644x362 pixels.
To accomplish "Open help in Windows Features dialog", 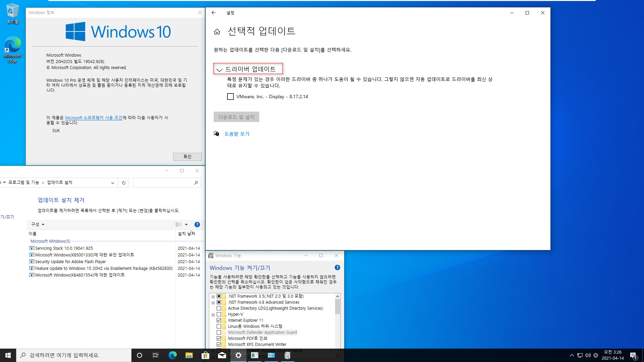I will pyautogui.click(x=337, y=267).
